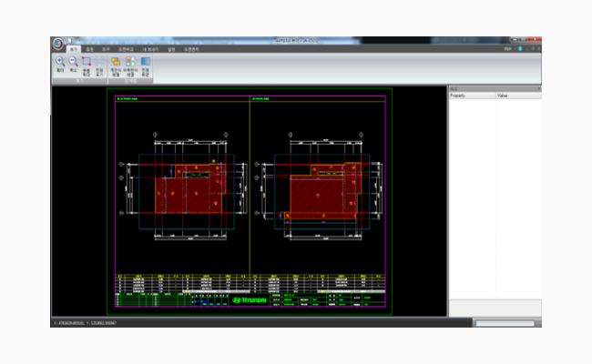592x364 pixels.
Task: Click the Property column header
Action: point(472,96)
